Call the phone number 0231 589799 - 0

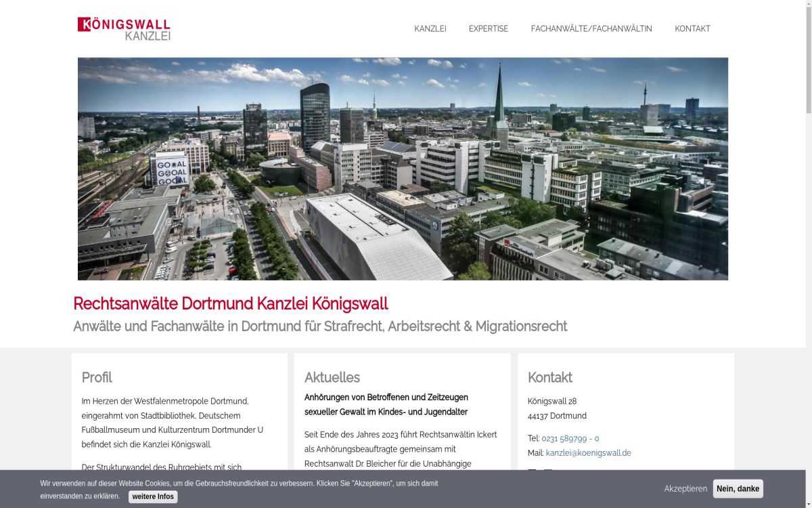pyautogui.click(x=570, y=438)
